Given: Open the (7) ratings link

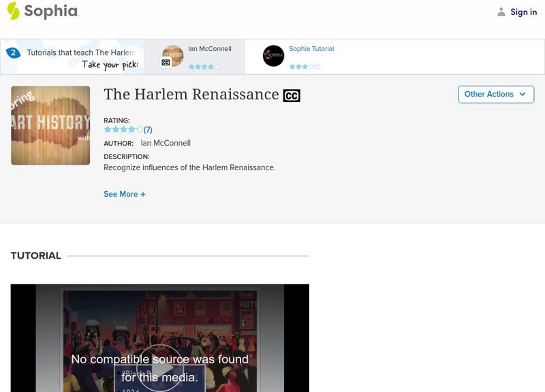Looking at the screenshot, I should coord(147,128).
